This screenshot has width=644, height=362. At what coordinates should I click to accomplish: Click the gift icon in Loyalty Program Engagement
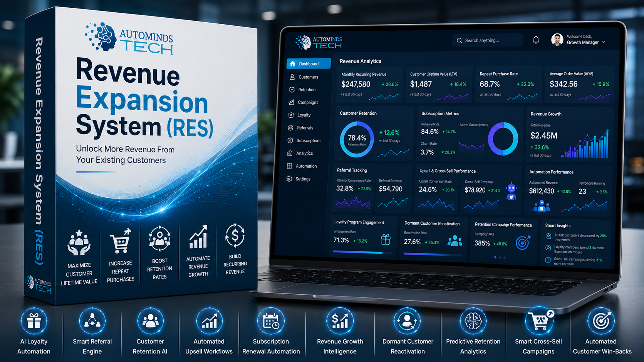coord(386,239)
